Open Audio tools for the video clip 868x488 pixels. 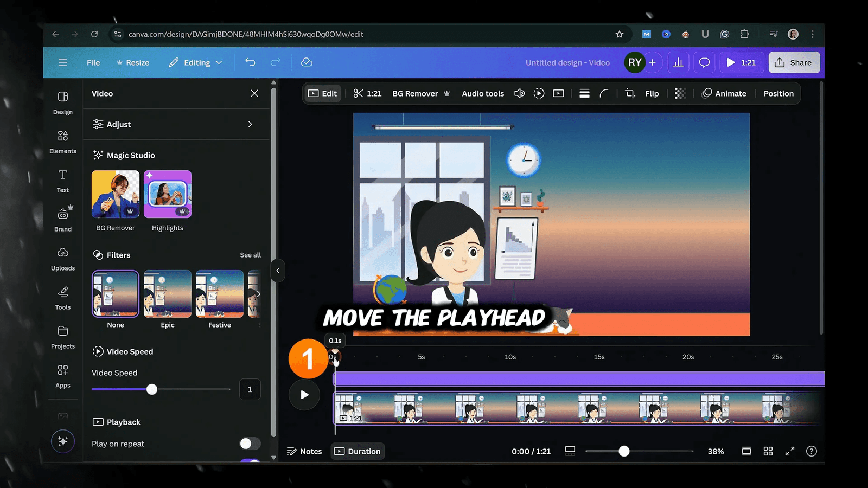tap(482, 93)
